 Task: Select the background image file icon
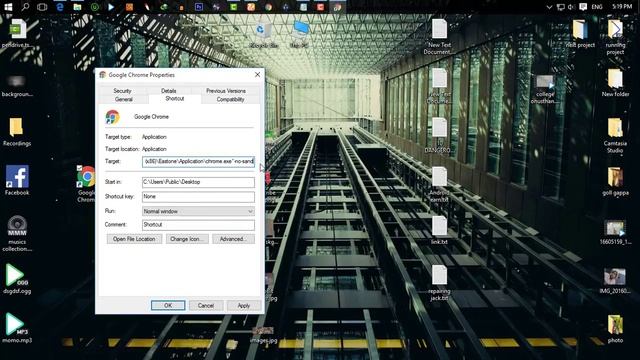click(17, 86)
